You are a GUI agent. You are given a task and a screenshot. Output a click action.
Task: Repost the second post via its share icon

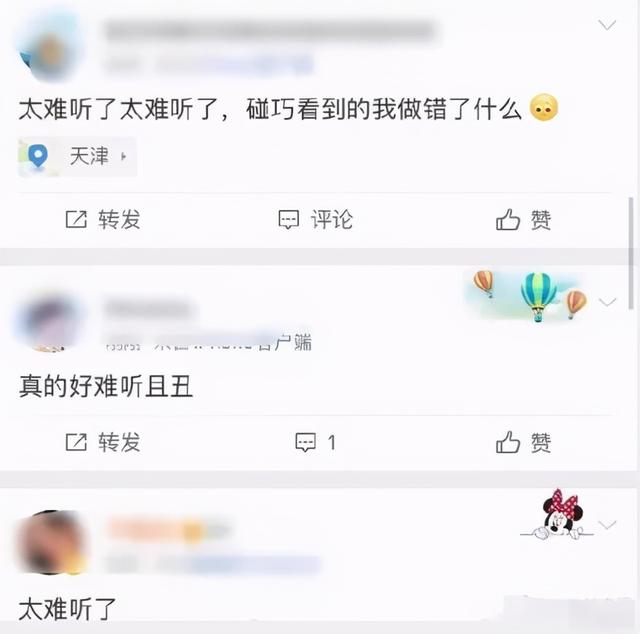(76, 442)
